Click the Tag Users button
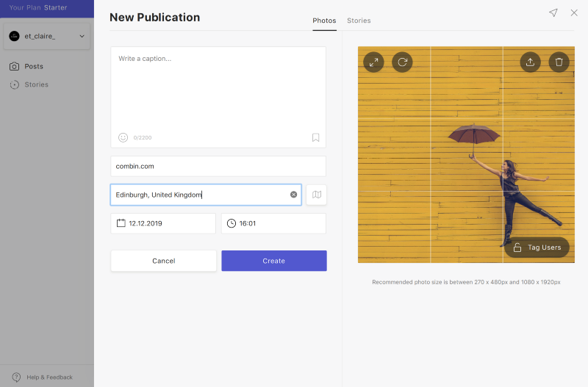Screen dimensions: 588x387 coord(537,247)
